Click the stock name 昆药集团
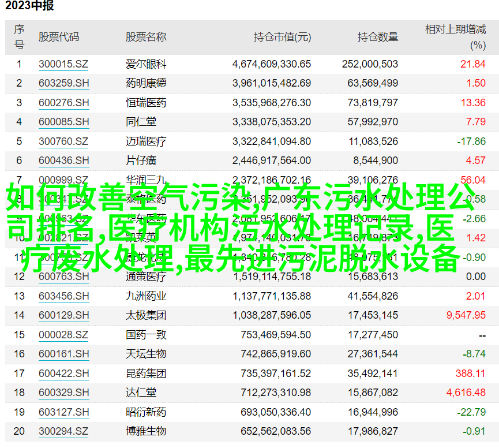 click(146, 374)
